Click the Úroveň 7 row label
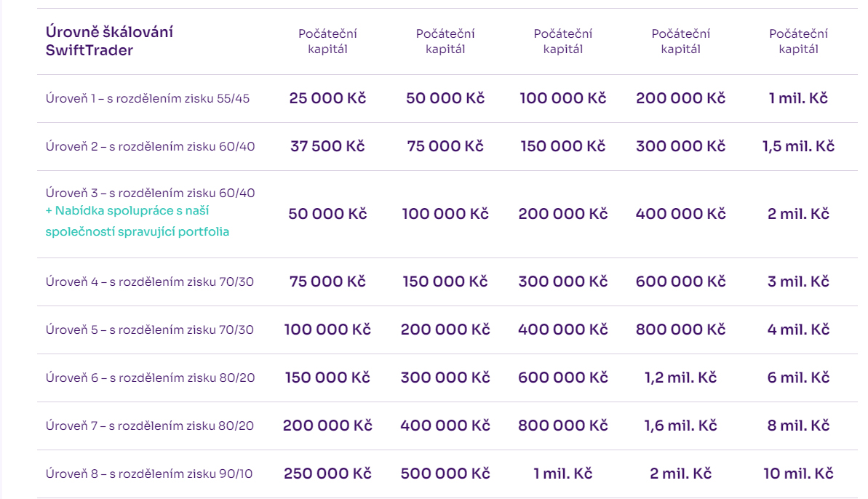Viewport: 868px width, 499px height. coord(150,426)
